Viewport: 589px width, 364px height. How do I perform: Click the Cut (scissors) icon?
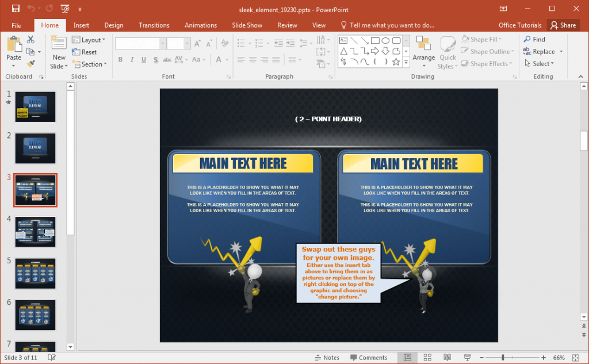[x=30, y=39]
